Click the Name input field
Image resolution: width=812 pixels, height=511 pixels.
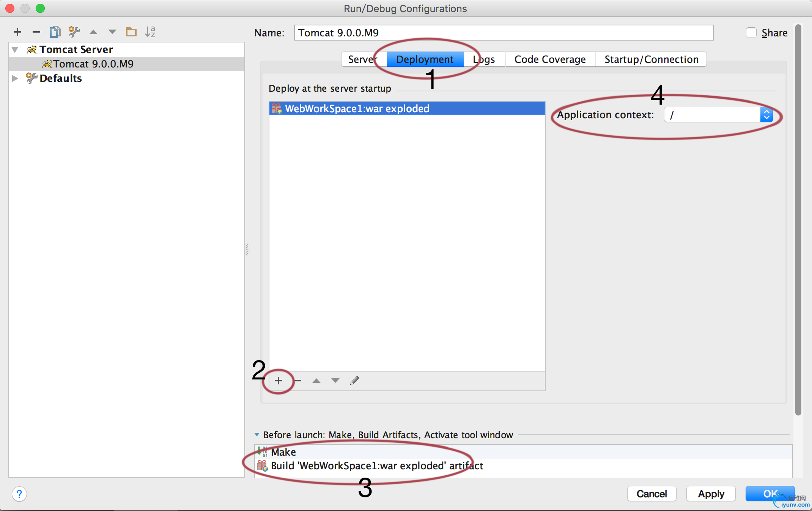tap(503, 33)
